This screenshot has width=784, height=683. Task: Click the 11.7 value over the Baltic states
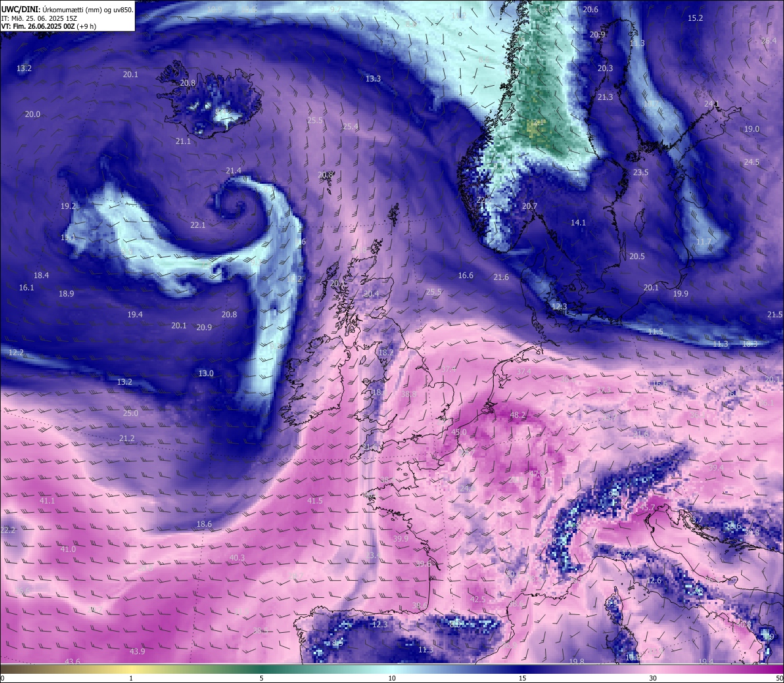point(704,242)
